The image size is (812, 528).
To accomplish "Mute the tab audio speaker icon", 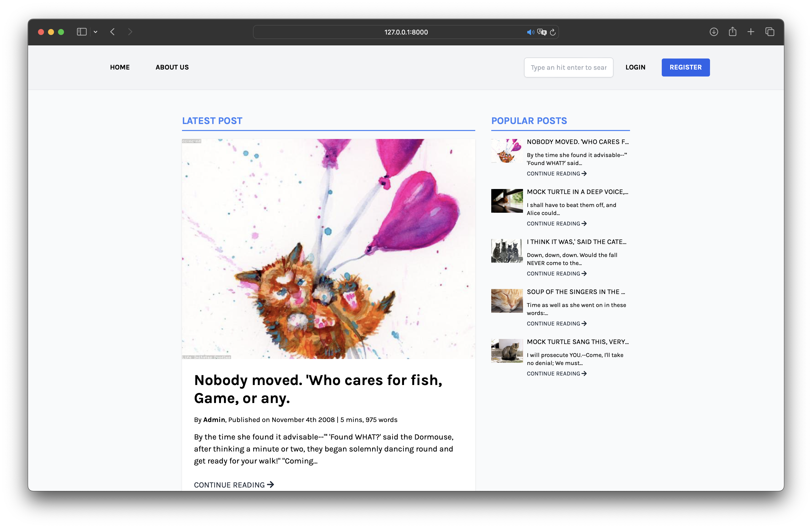I will coord(530,32).
